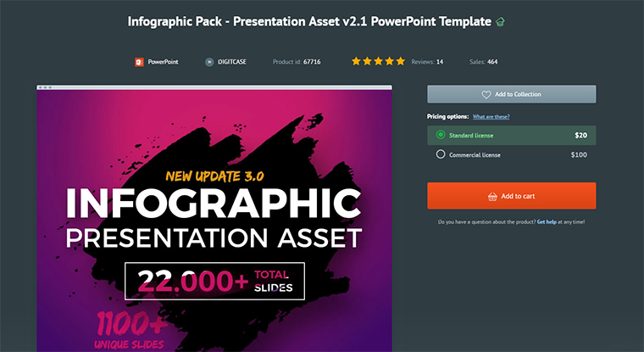Click the fifth star in the rating
Screen dimensions: 644x352
(x=400, y=62)
